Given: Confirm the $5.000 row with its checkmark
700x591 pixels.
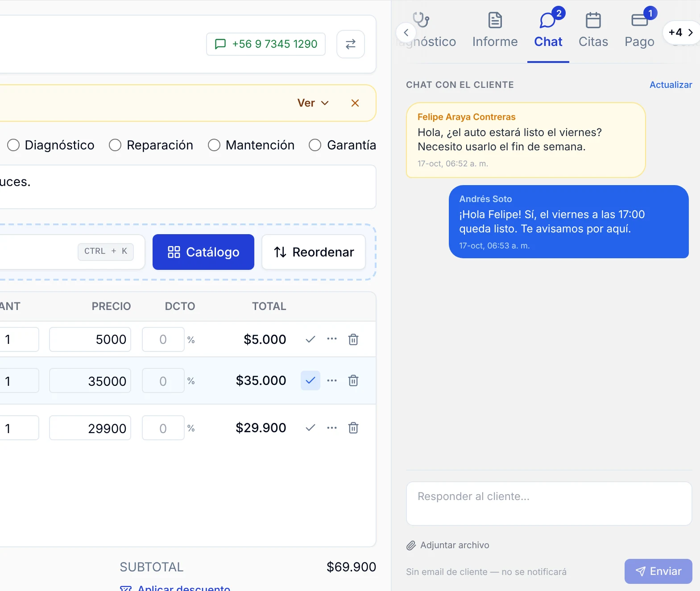Looking at the screenshot, I should [x=311, y=339].
